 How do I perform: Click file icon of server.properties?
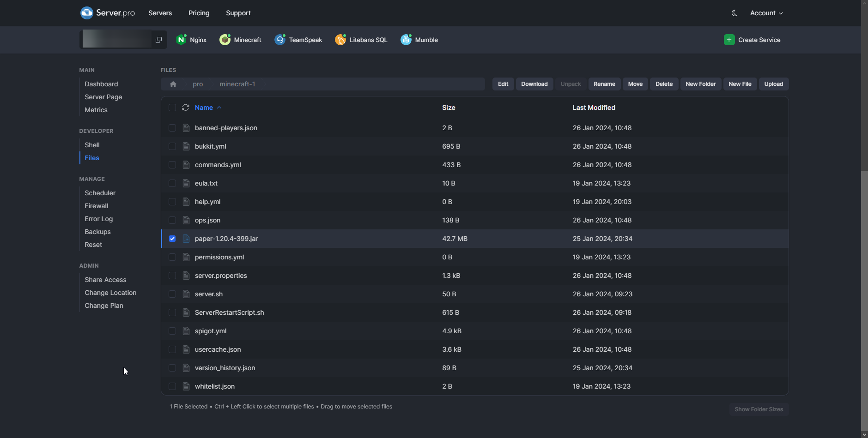(186, 276)
